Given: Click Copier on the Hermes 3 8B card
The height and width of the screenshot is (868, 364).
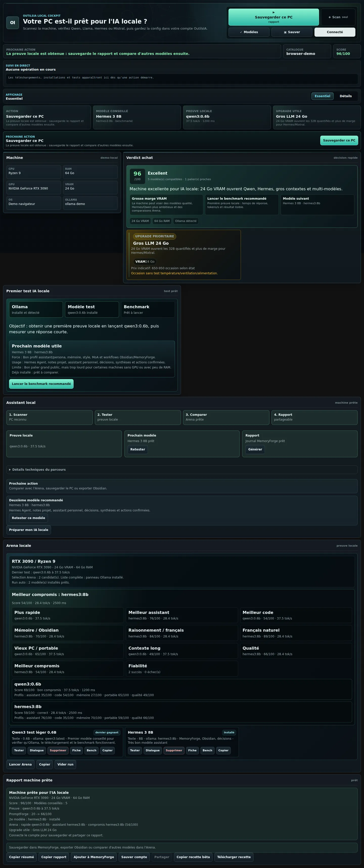Looking at the screenshot, I should [x=223, y=750].
